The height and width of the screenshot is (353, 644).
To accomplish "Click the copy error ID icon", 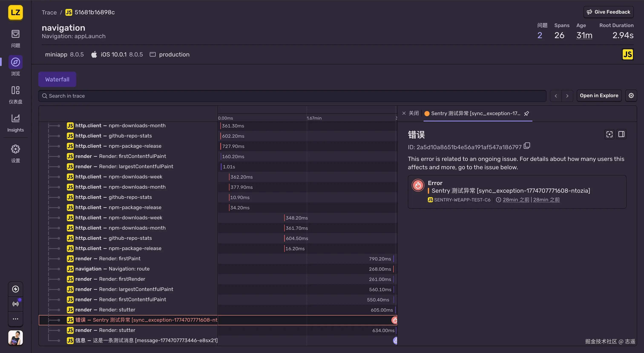I will [x=527, y=146].
